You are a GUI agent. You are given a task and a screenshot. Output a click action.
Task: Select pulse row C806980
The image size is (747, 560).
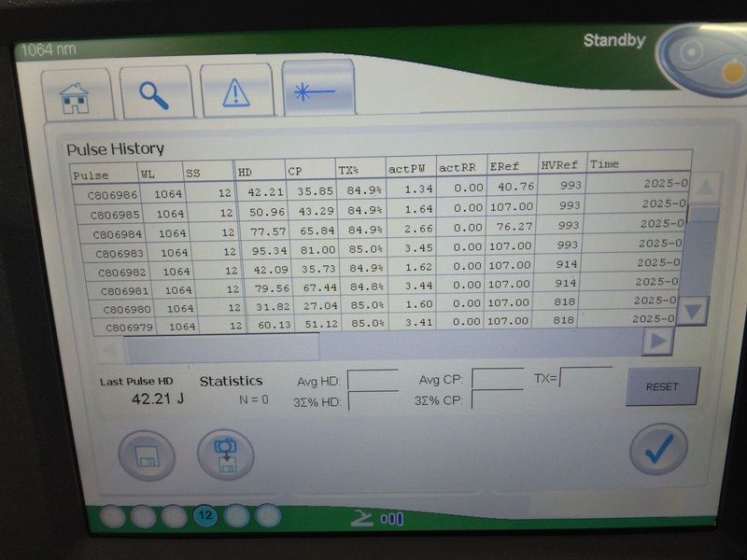tap(384, 304)
